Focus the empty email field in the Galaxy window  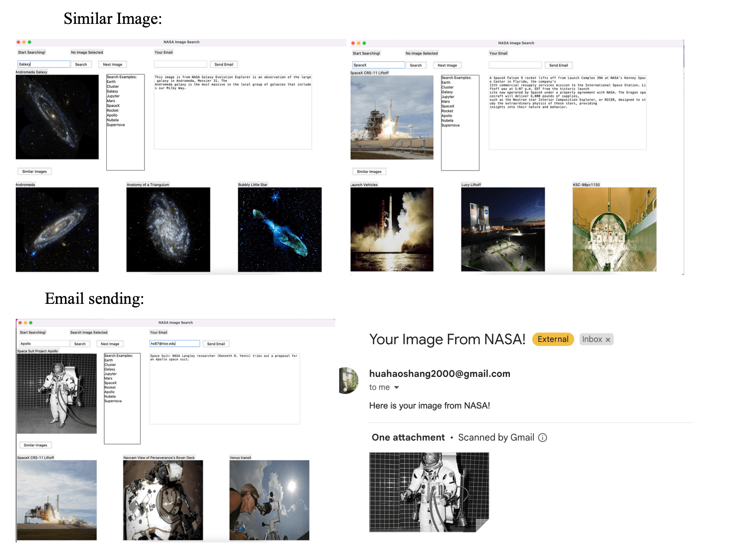click(x=181, y=64)
